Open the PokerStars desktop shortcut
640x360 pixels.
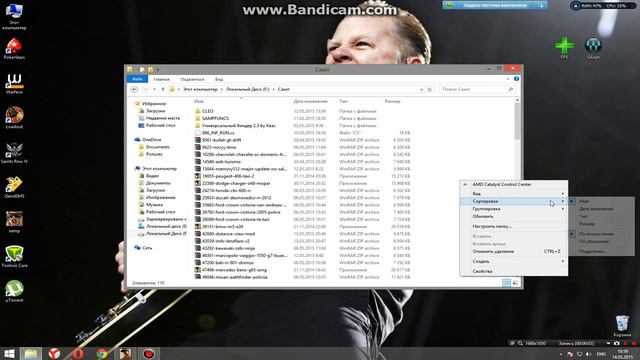(14, 48)
